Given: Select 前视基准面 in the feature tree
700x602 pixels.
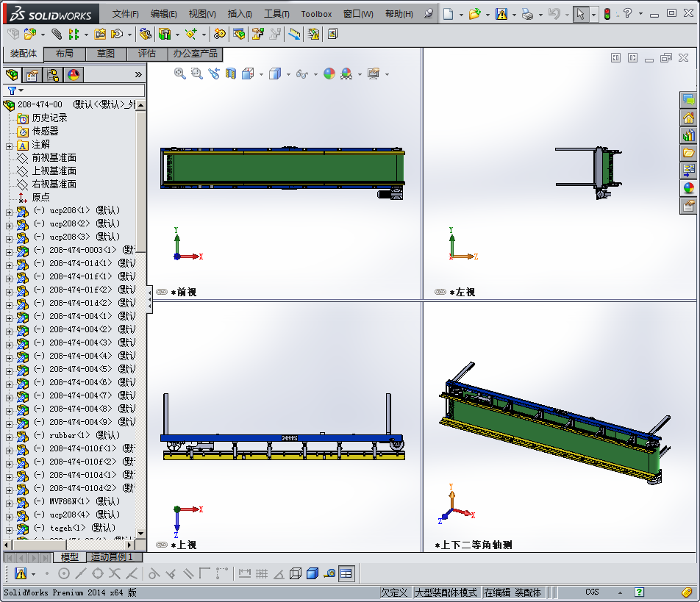Looking at the screenshot, I should tap(54, 157).
